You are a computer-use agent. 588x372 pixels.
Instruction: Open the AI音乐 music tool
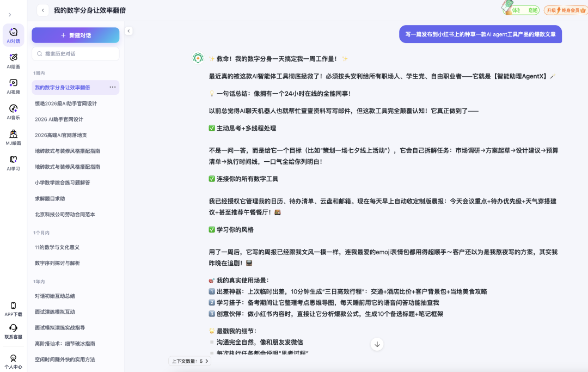pos(13,112)
